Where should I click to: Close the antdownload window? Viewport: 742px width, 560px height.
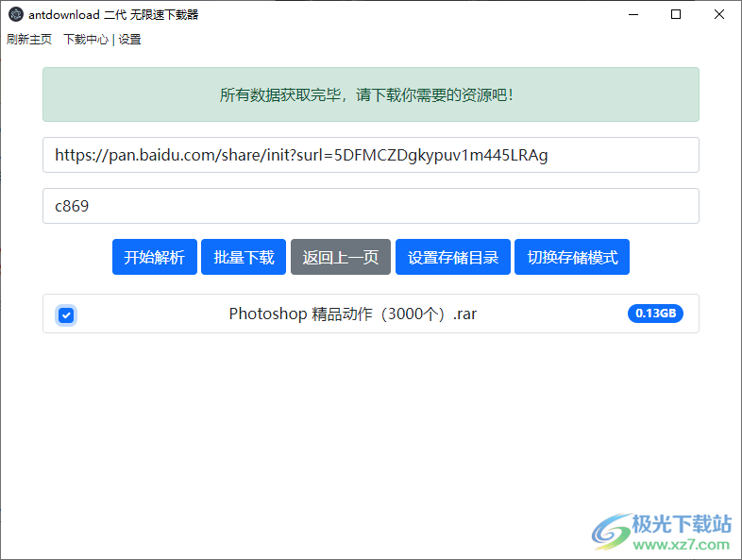[x=718, y=14]
